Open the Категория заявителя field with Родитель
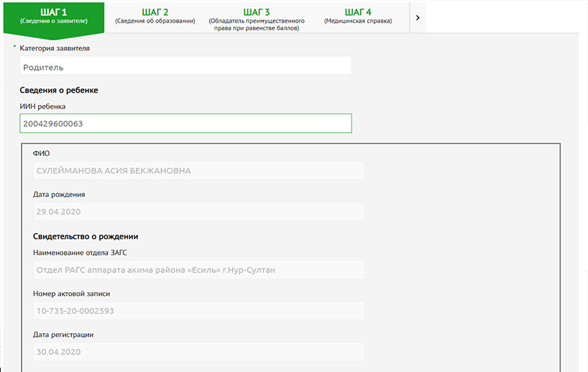588x372 pixels. [x=186, y=67]
